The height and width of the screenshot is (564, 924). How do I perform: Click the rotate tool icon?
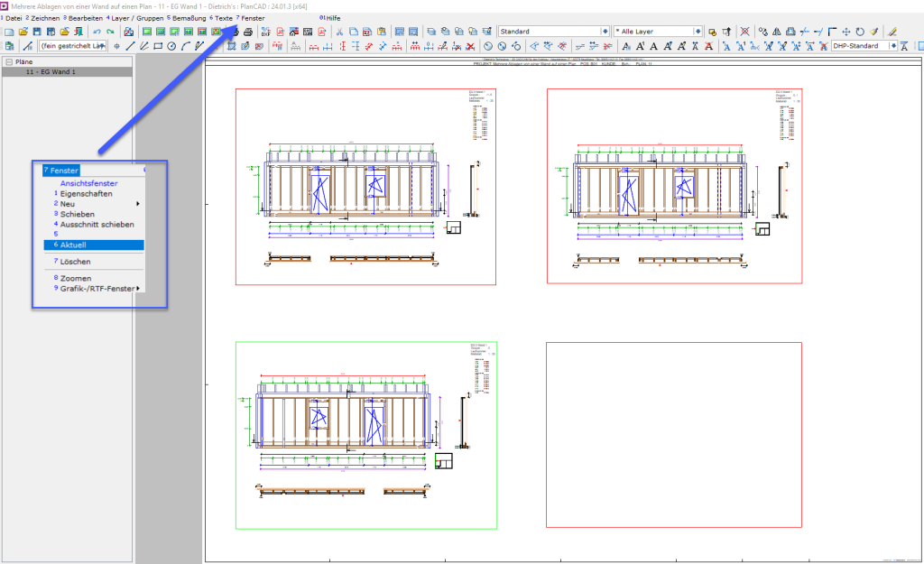[x=860, y=32]
